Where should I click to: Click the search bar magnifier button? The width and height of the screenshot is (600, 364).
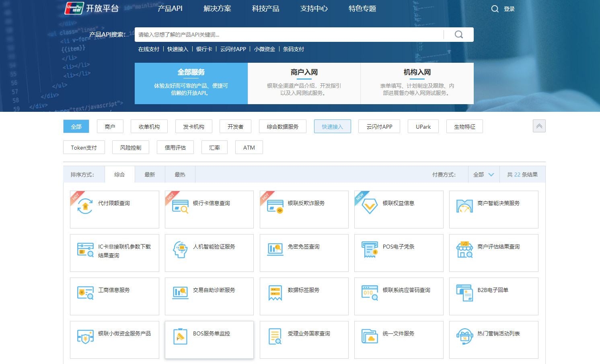click(x=459, y=35)
